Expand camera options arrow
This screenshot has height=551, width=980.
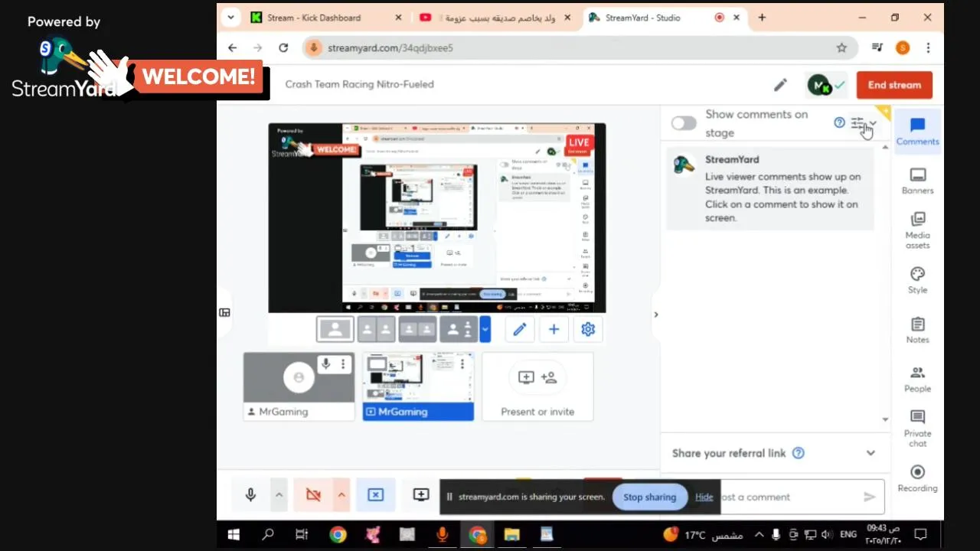pyautogui.click(x=341, y=495)
